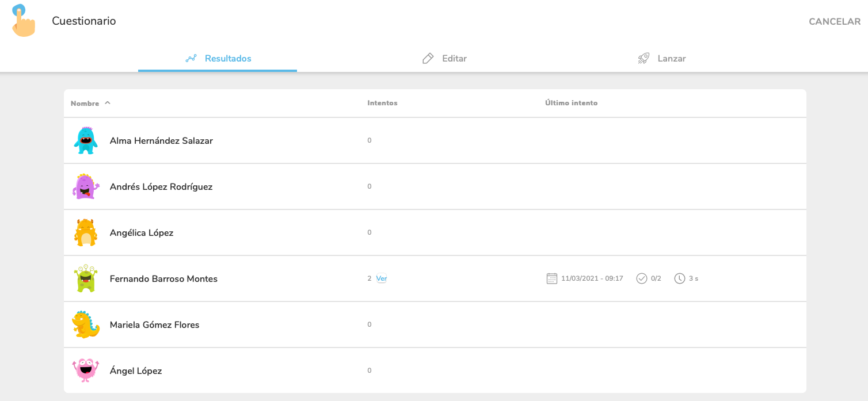Viewport: 868px width, 401px height.
Task: Click Alma Hernández Salazar's blue monster avatar
Action: tap(86, 140)
